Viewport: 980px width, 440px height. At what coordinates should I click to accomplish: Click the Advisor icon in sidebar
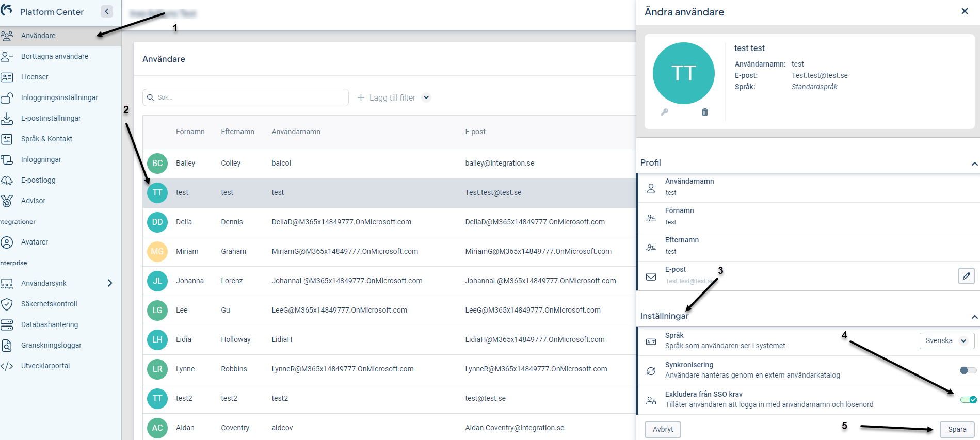(7, 201)
